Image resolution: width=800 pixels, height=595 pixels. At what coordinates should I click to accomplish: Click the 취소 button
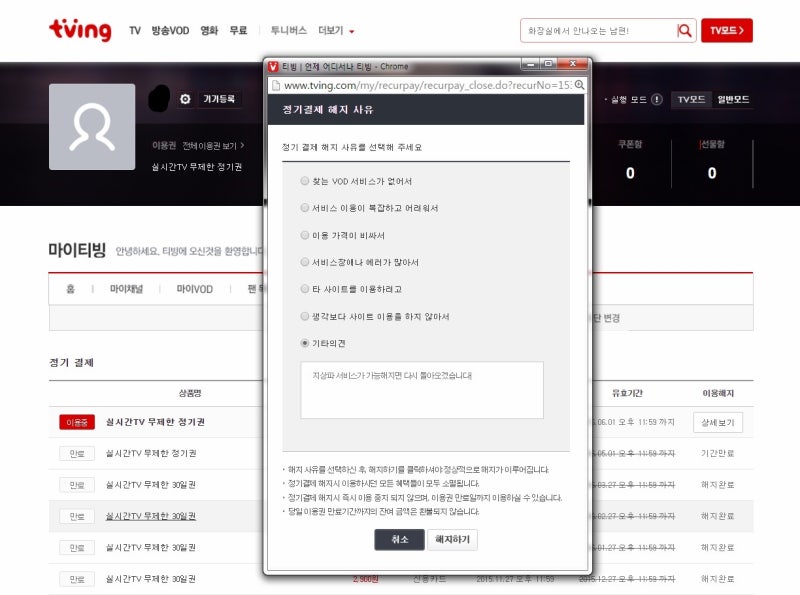[397, 539]
